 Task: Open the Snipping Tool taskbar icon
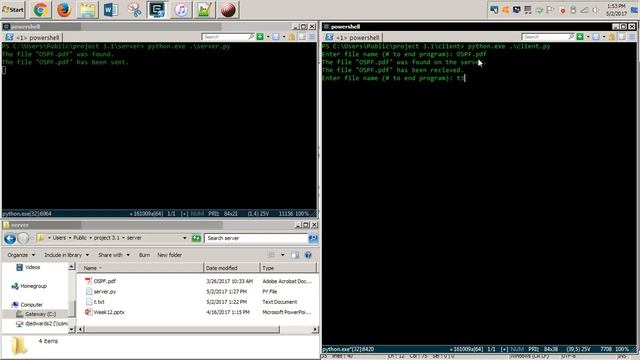(x=134, y=9)
